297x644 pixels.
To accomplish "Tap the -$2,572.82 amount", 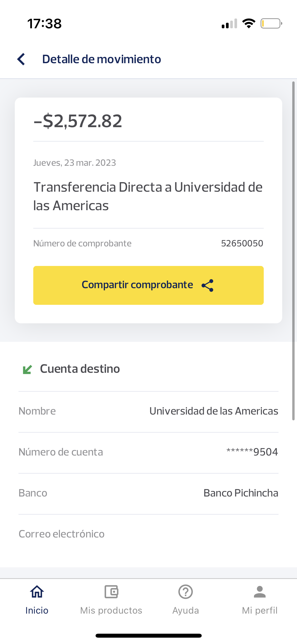I will click(x=78, y=121).
